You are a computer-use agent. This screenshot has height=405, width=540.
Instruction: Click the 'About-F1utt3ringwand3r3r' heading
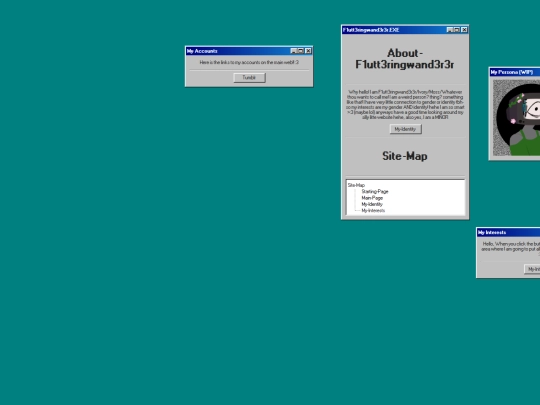(405, 59)
